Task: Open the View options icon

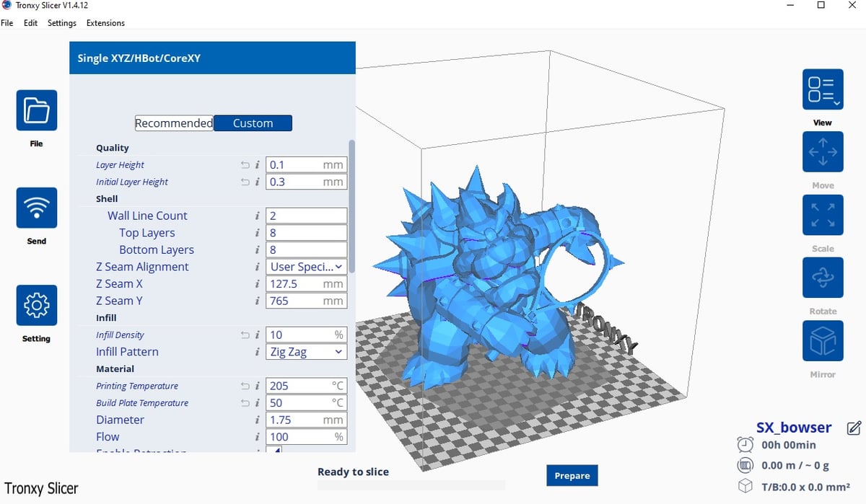Action: pos(823,89)
